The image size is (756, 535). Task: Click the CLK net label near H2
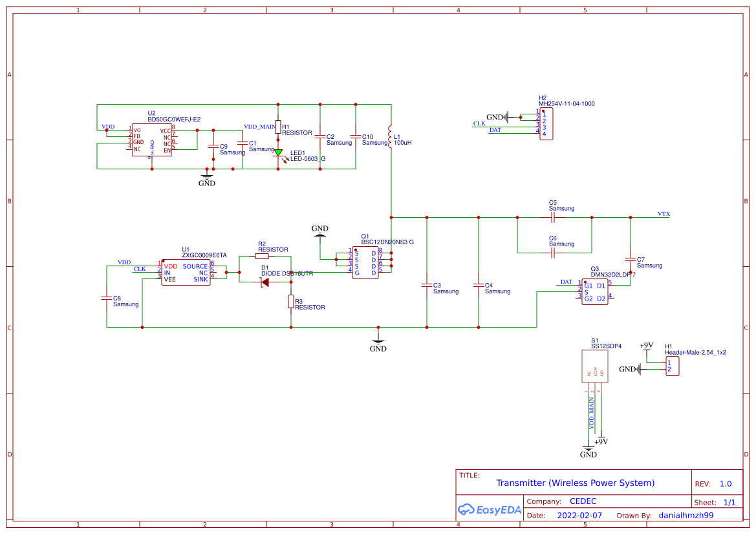click(478, 123)
